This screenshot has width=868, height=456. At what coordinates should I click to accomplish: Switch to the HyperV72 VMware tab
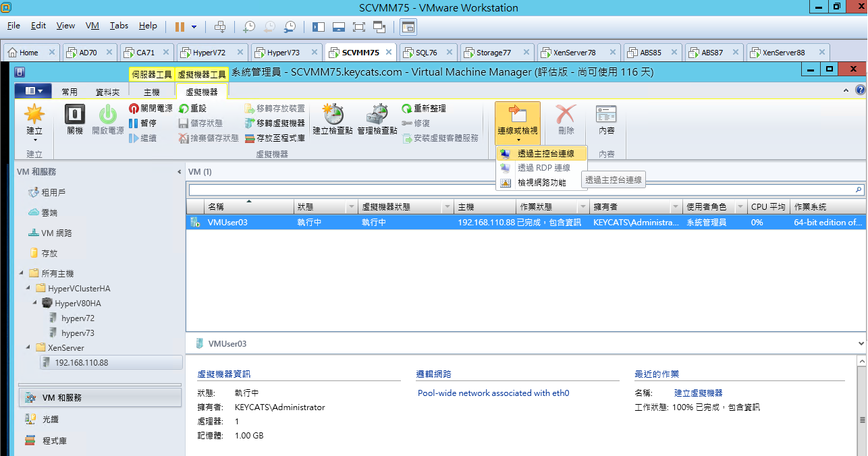(209, 52)
